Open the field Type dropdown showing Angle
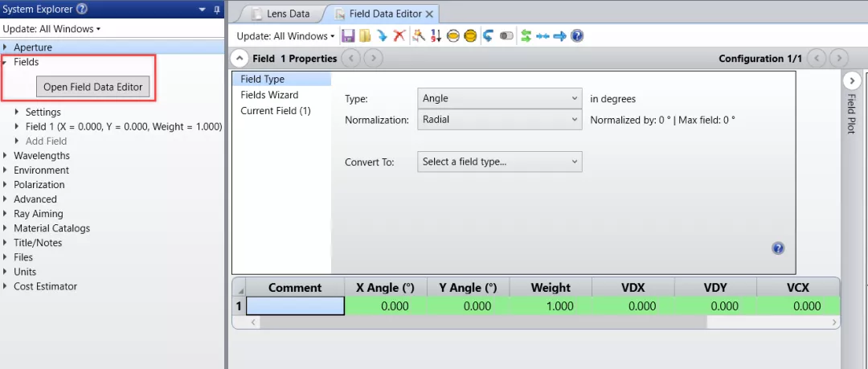The width and height of the screenshot is (868, 369). click(499, 98)
